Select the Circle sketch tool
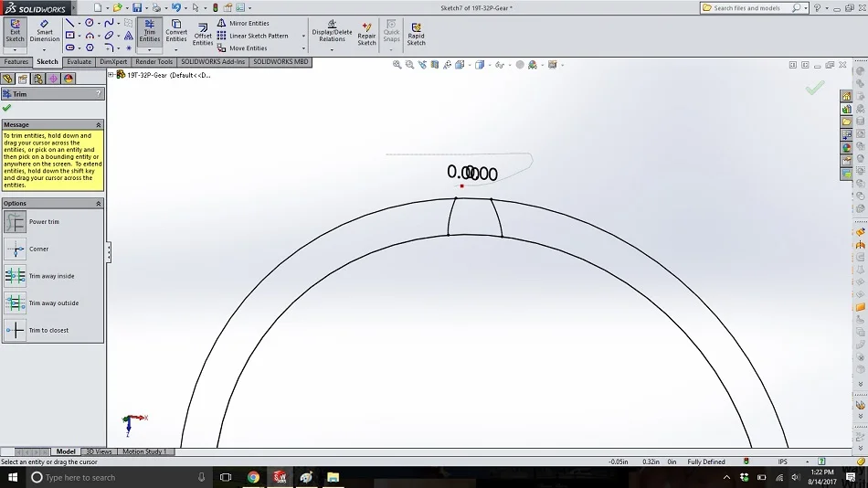 [x=90, y=23]
